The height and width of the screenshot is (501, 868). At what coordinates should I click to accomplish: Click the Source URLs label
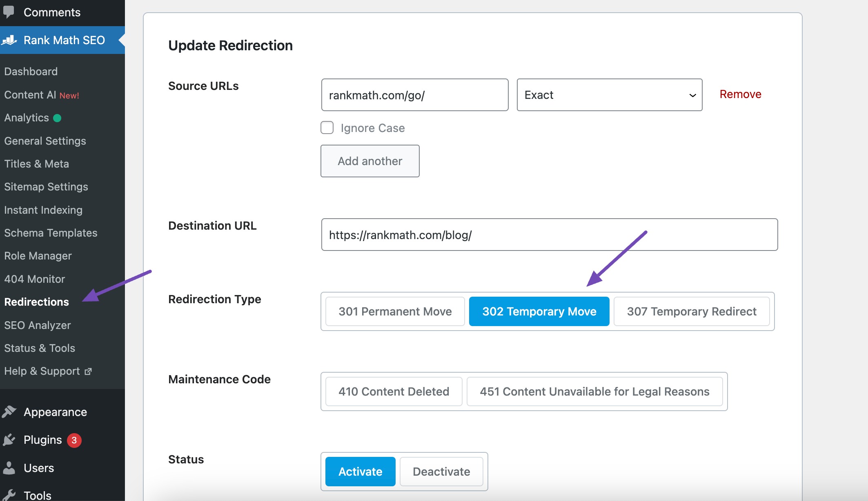(203, 86)
